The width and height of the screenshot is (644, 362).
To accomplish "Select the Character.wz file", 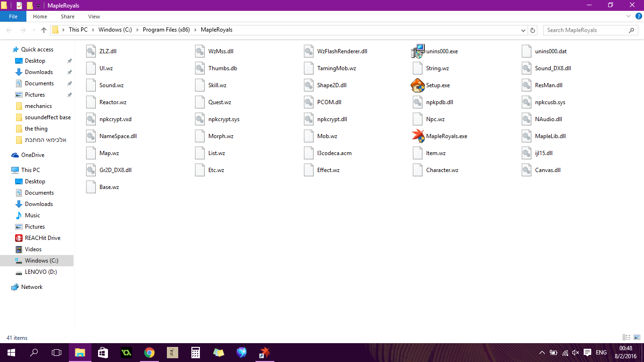I will click(442, 170).
